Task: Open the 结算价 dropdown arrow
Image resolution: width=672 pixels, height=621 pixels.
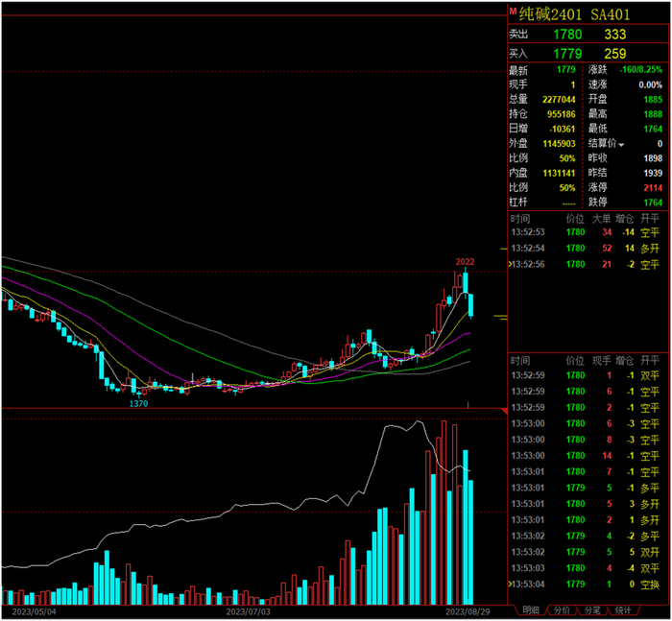Action: pyautogui.click(x=621, y=145)
